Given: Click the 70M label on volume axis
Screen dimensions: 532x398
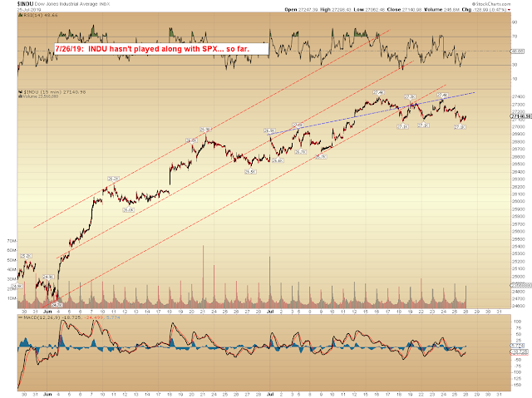Looking at the screenshot, I should pos(11,241).
